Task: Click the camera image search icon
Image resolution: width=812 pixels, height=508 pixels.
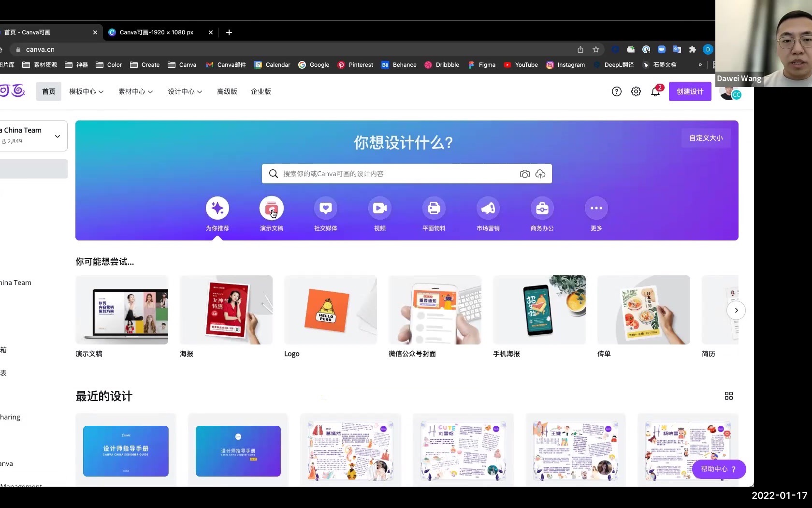Action: [x=524, y=174]
